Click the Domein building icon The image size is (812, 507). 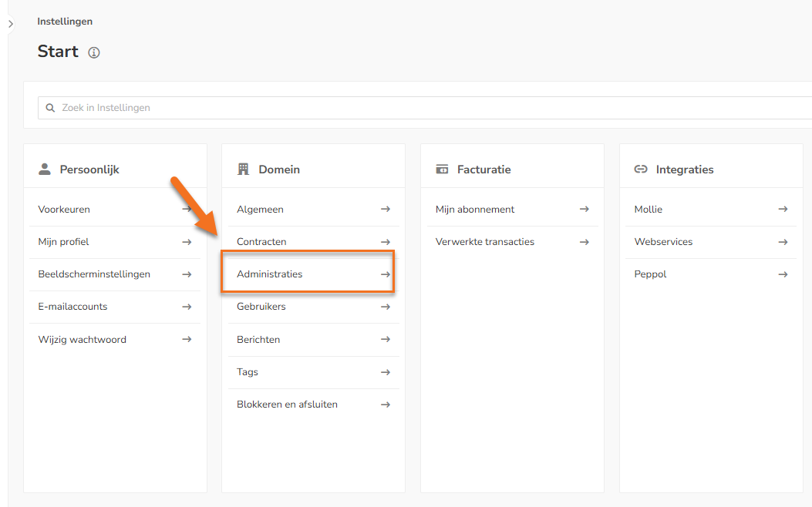coord(244,170)
